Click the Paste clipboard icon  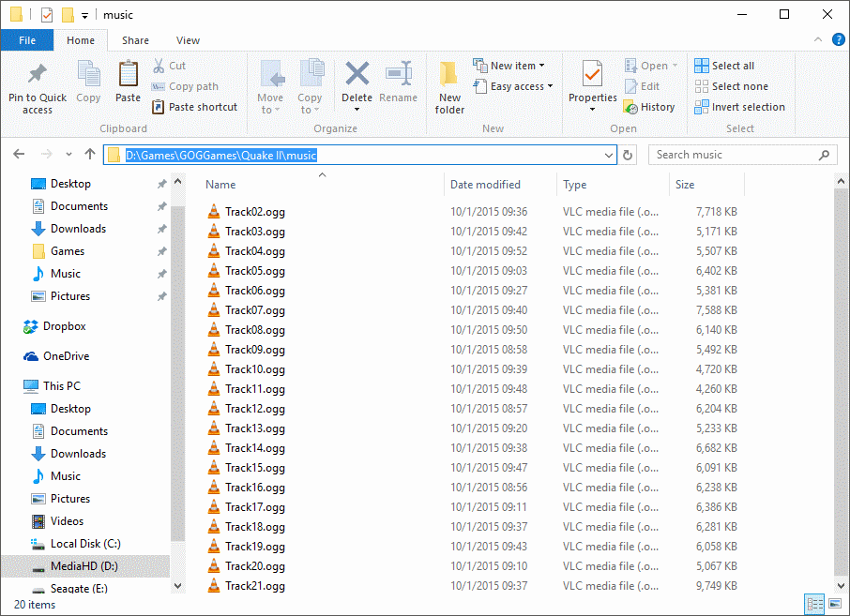pyautogui.click(x=128, y=74)
